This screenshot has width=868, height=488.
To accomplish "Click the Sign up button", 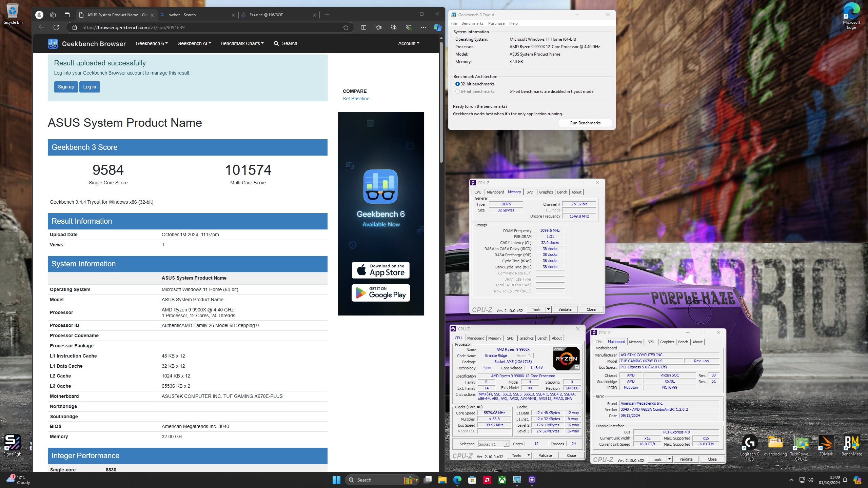I will pyautogui.click(x=66, y=87).
